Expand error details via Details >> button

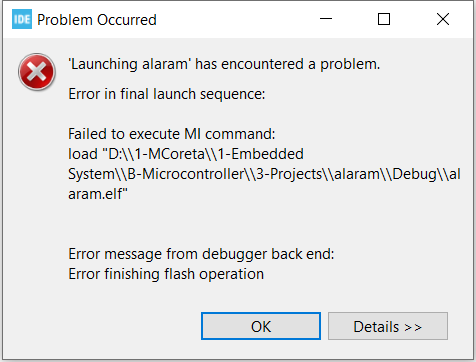coord(388,326)
